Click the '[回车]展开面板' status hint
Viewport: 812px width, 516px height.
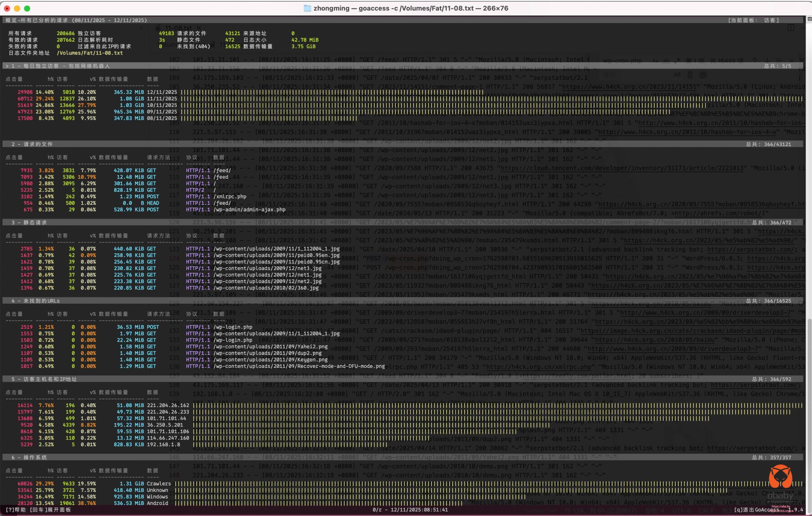pyautogui.click(x=50, y=510)
